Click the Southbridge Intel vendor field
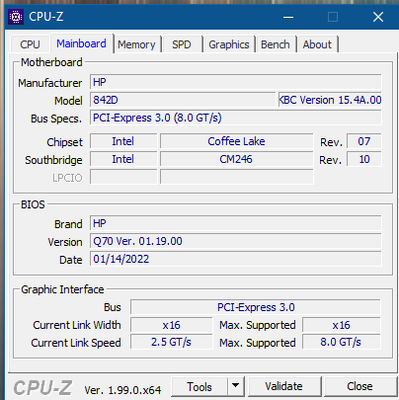The width and height of the screenshot is (399, 400). coord(123,159)
